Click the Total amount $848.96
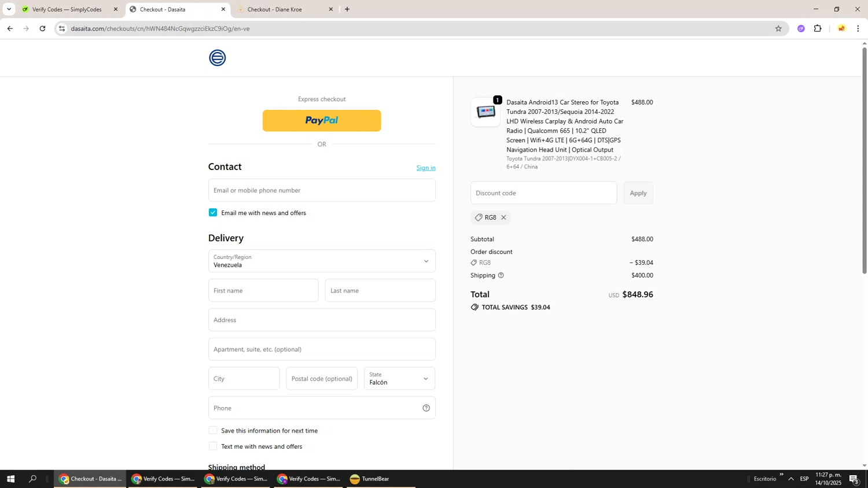This screenshot has width=868, height=488. click(x=637, y=294)
